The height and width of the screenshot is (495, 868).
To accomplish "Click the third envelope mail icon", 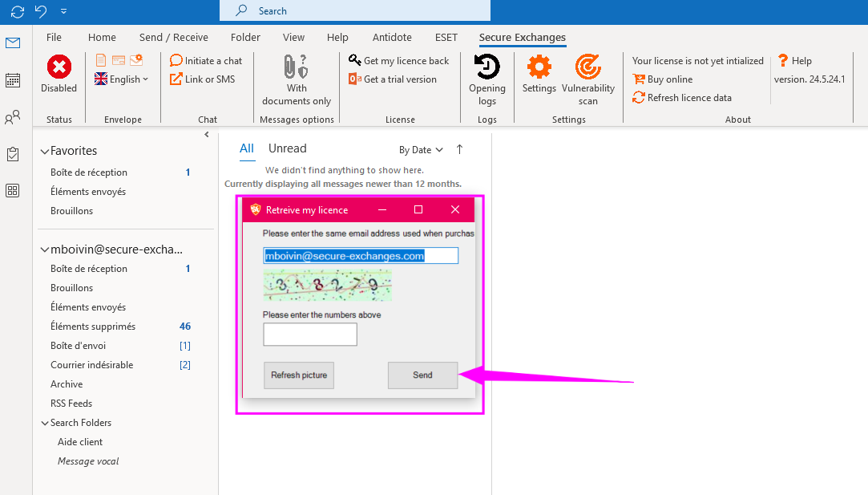I will (136, 60).
